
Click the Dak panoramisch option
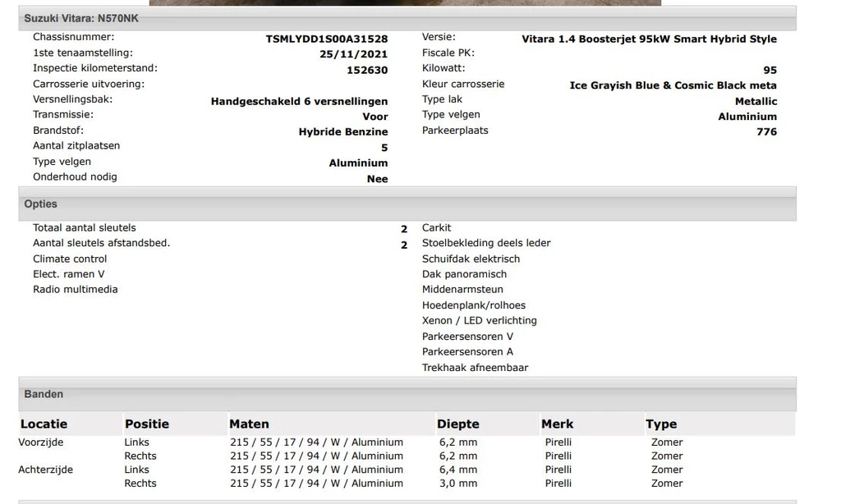tap(464, 274)
